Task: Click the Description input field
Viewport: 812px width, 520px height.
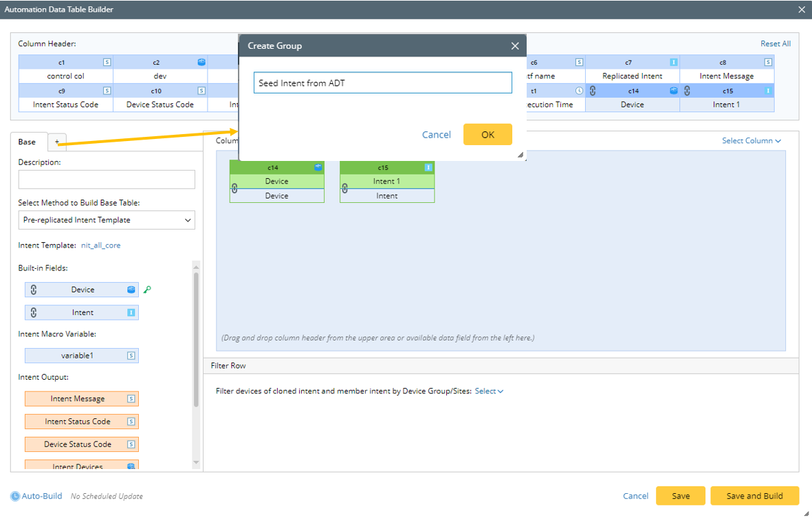Action: 107,180
